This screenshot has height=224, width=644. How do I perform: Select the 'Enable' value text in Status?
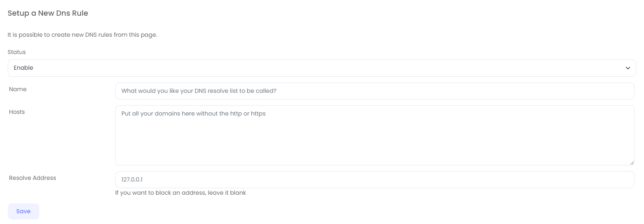(x=23, y=68)
